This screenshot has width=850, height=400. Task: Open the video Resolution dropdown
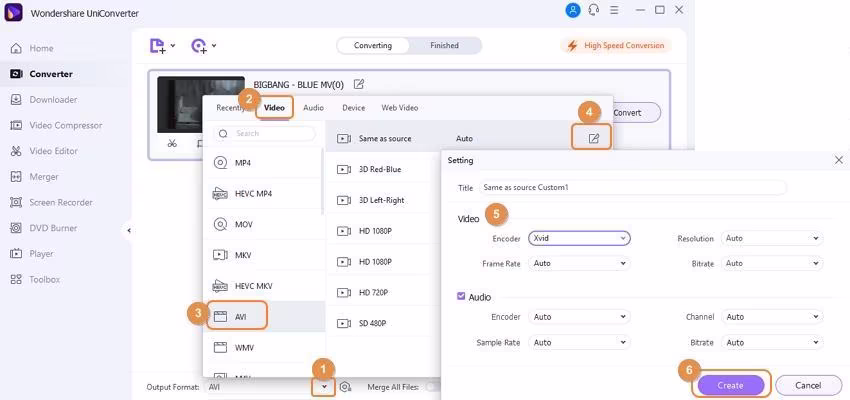pyautogui.click(x=772, y=238)
